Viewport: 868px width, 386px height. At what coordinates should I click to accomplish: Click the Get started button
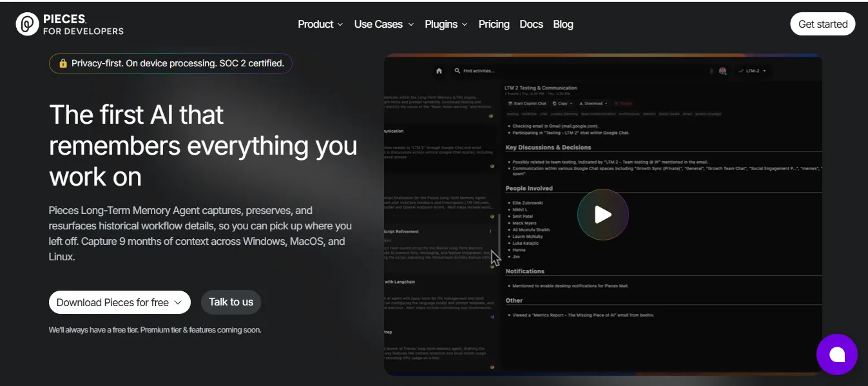(822, 24)
